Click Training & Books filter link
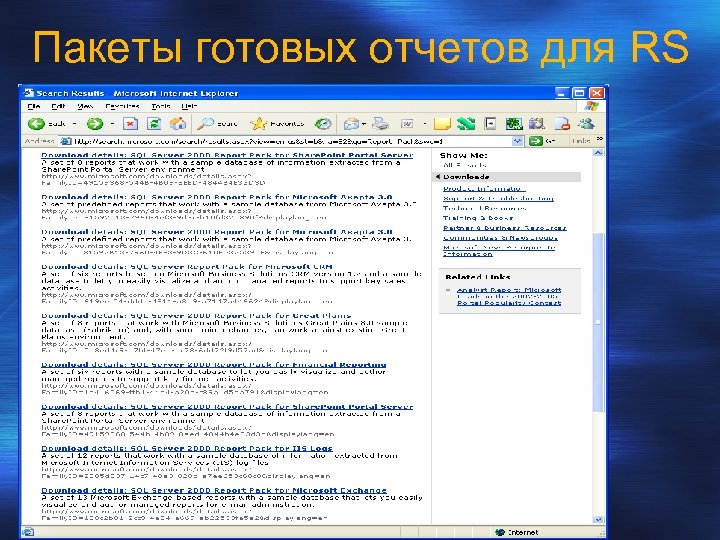 click(478, 218)
